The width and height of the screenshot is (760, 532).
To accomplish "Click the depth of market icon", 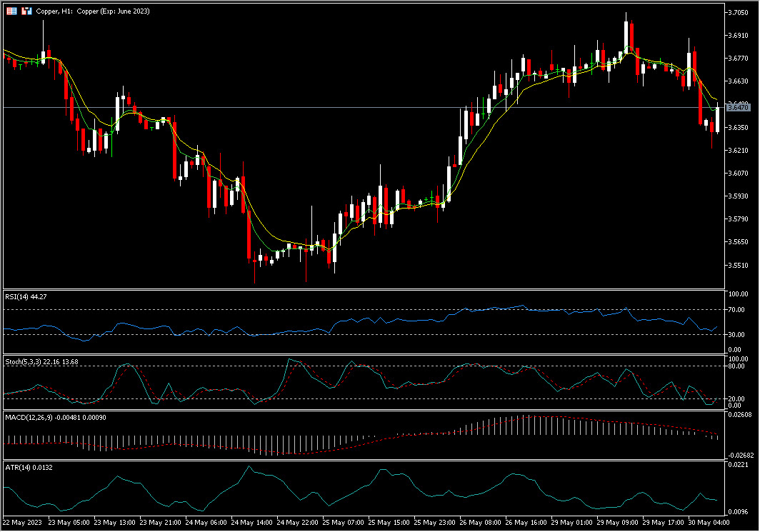I will click(26, 11).
